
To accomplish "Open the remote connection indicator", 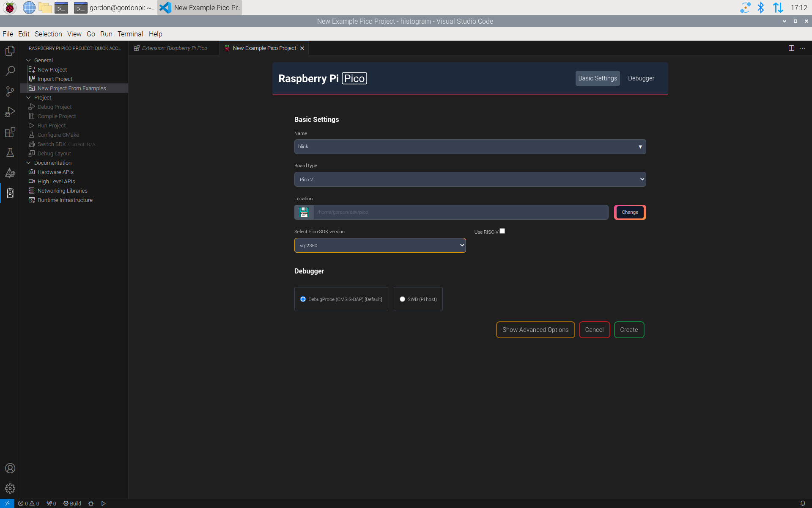I will pyautogui.click(x=6, y=503).
